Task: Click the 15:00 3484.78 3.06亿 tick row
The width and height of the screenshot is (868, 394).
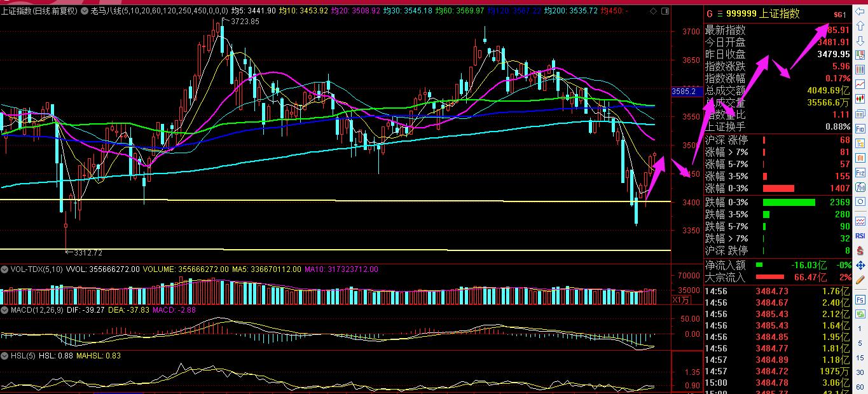Action: (x=777, y=383)
